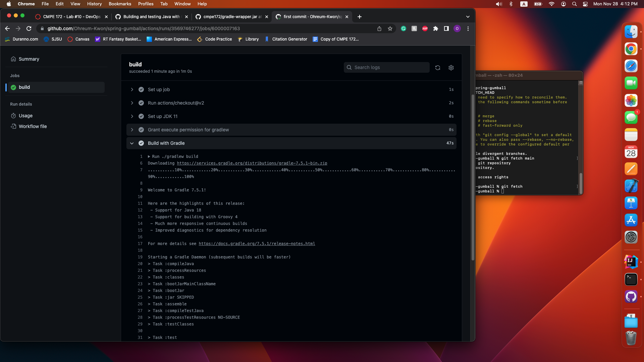This screenshot has height=362, width=644.
Task: Expand the Run actions/checkout@v2 step
Action: pos(132,103)
